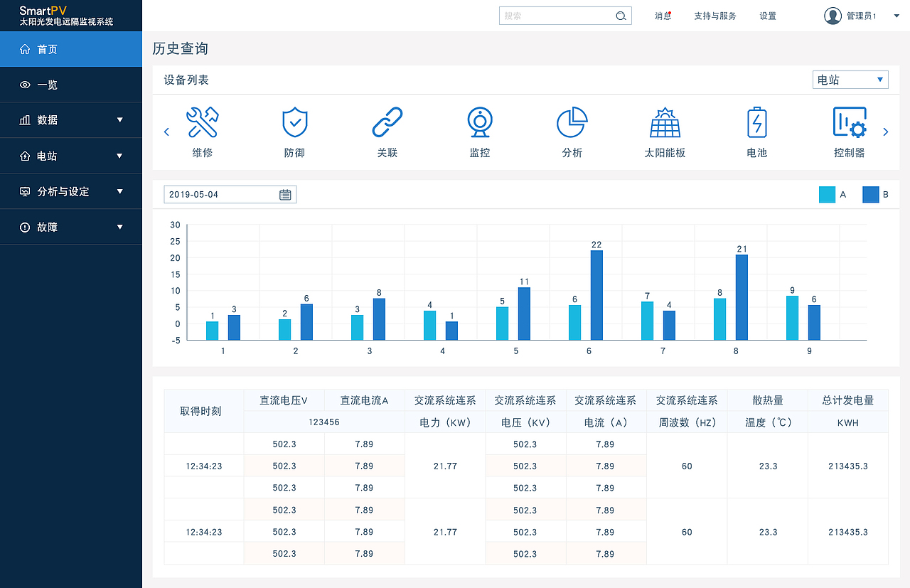Viewport: 910px width, 588px height.
Task: Click the KWH sub-header cell
Action: click(848, 422)
